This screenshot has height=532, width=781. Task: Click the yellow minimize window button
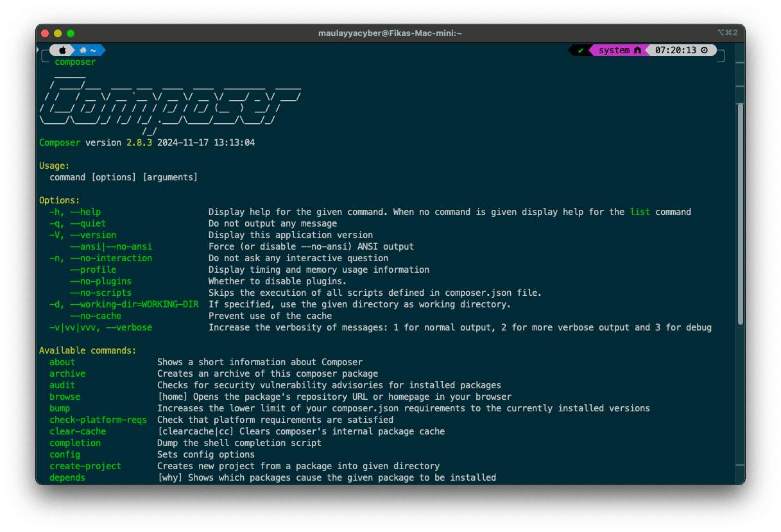[58, 33]
